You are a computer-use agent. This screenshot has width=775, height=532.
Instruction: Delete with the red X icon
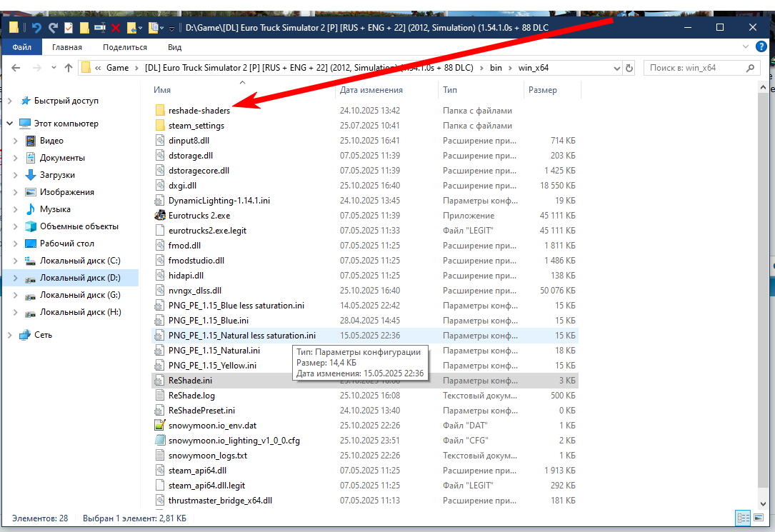click(116, 28)
